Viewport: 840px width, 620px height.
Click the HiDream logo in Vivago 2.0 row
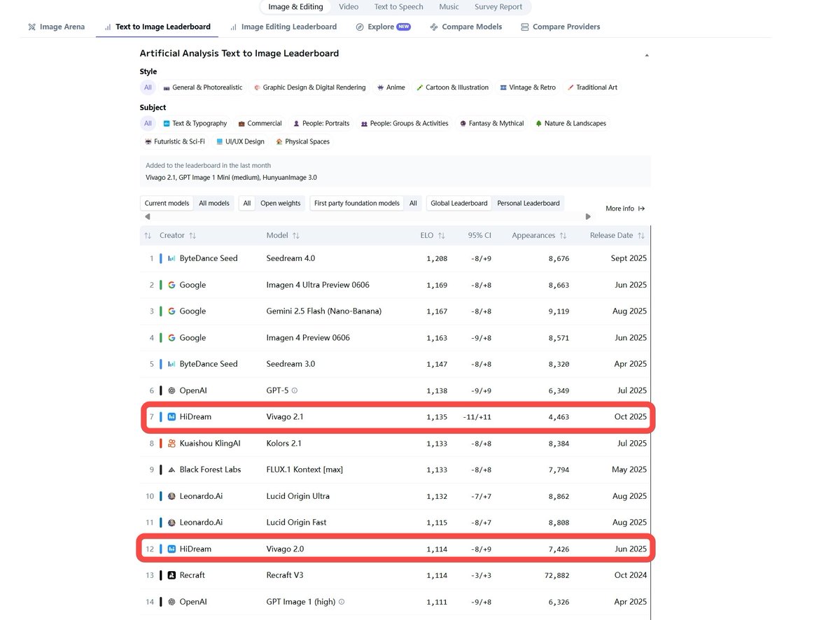(x=171, y=549)
